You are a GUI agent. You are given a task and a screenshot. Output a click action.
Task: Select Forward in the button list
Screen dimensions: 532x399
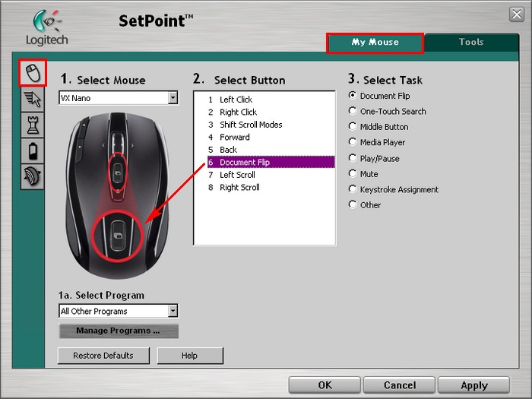271,137
